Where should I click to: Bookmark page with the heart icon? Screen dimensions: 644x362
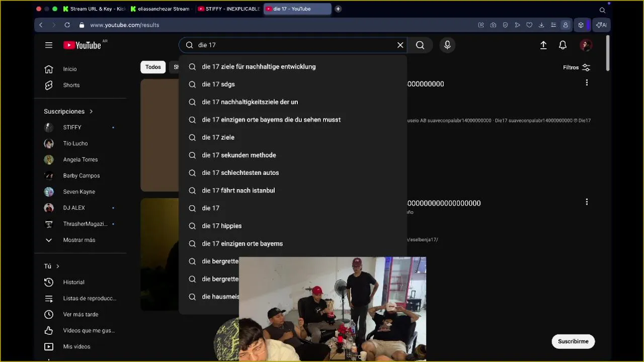point(529,25)
